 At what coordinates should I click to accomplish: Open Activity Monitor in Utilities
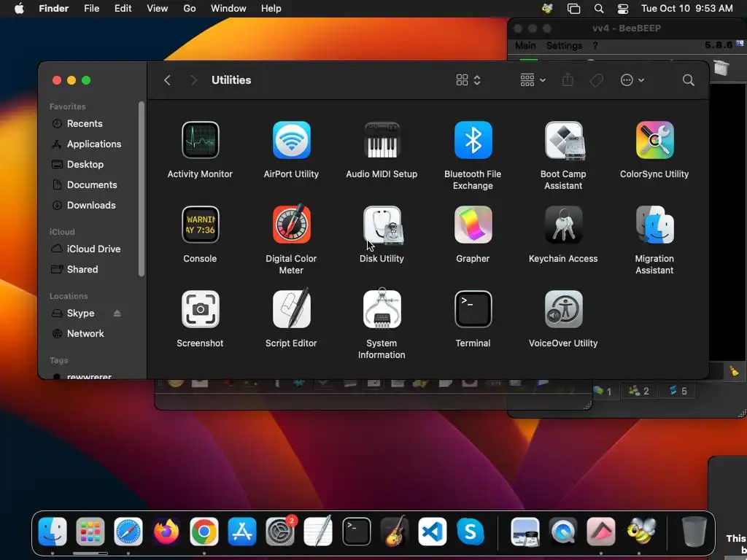click(x=200, y=140)
